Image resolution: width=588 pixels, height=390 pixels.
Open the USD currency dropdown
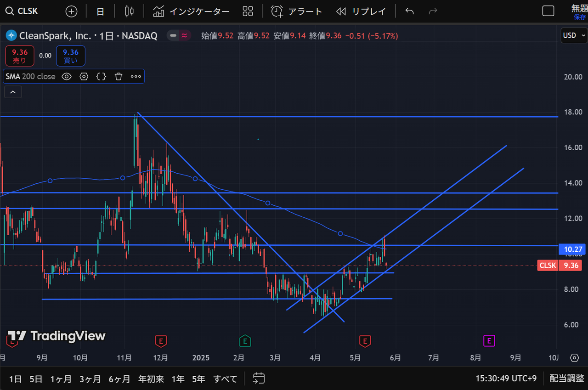coord(574,35)
